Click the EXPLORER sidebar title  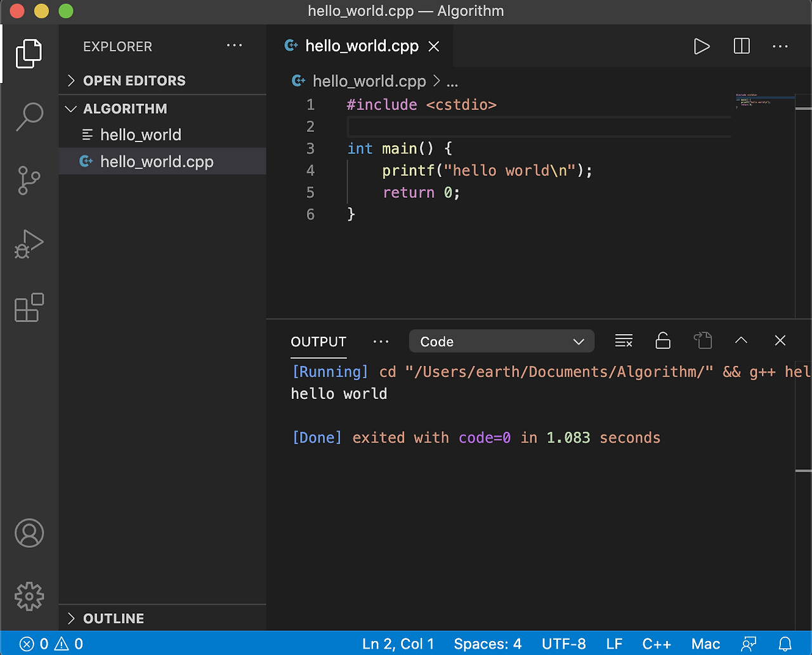[x=117, y=46]
